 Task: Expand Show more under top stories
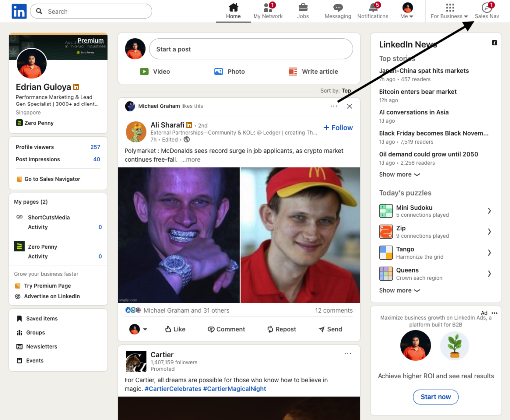[x=399, y=175]
